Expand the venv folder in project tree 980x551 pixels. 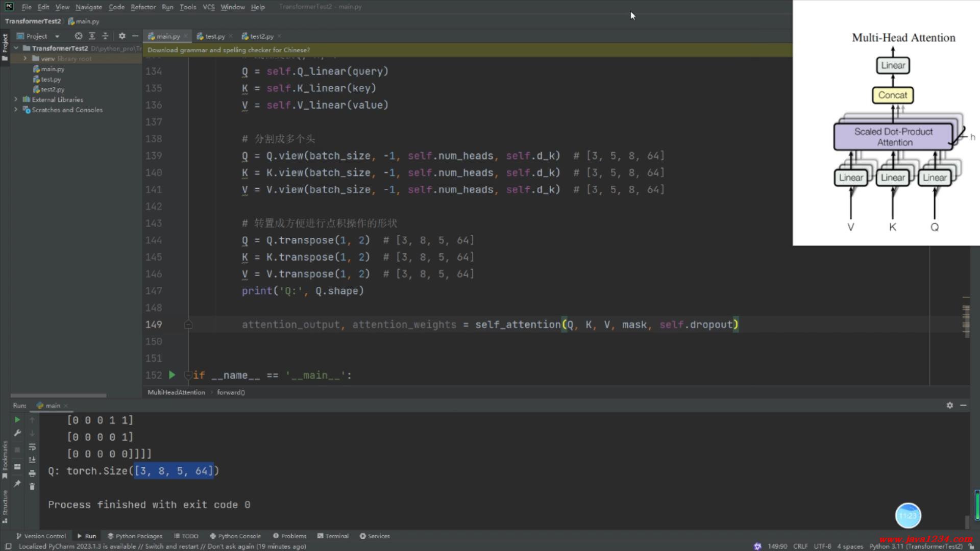coord(25,59)
